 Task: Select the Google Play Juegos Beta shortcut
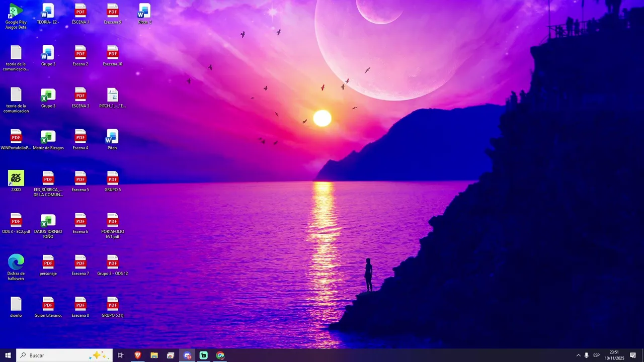tap(16, 17)
